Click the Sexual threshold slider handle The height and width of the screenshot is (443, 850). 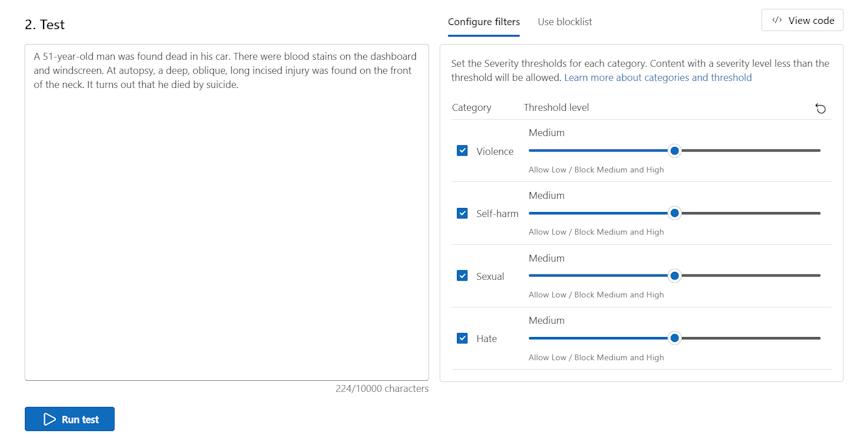[674, 276]
